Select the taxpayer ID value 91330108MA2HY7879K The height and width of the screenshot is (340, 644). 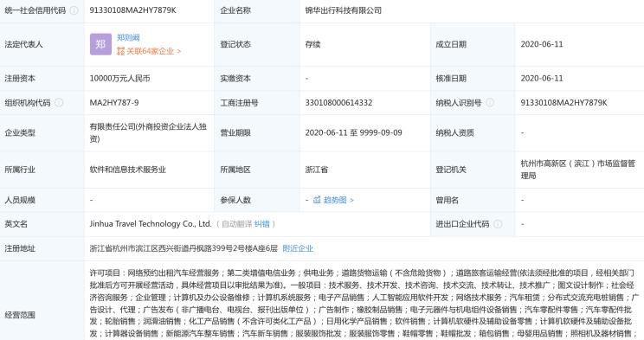[x=563, y=103]
